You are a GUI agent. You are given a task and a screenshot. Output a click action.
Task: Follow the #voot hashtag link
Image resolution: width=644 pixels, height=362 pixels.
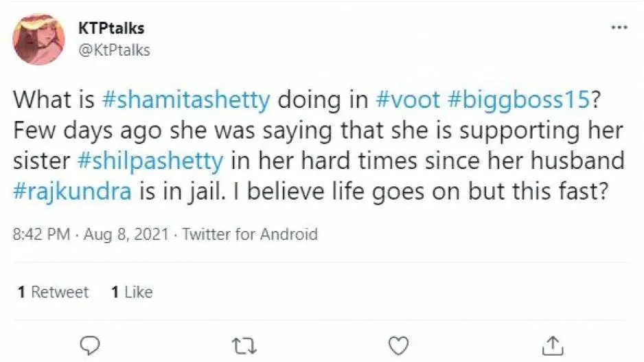coord(408,100)
